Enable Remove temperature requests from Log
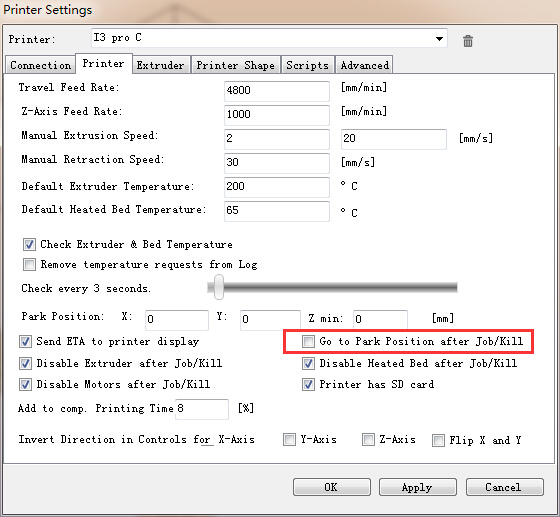 point(29,265)
